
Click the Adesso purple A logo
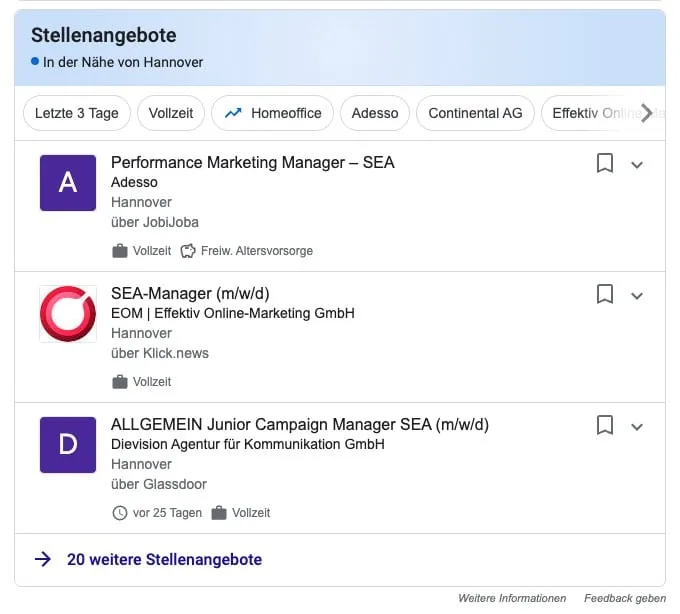click(68, 183)
